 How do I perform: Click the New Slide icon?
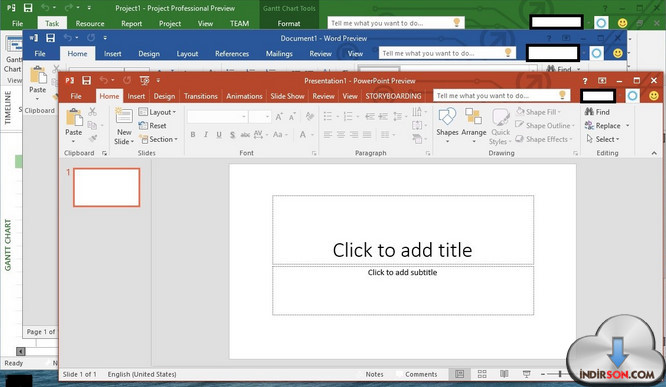[x=124, y=116]
